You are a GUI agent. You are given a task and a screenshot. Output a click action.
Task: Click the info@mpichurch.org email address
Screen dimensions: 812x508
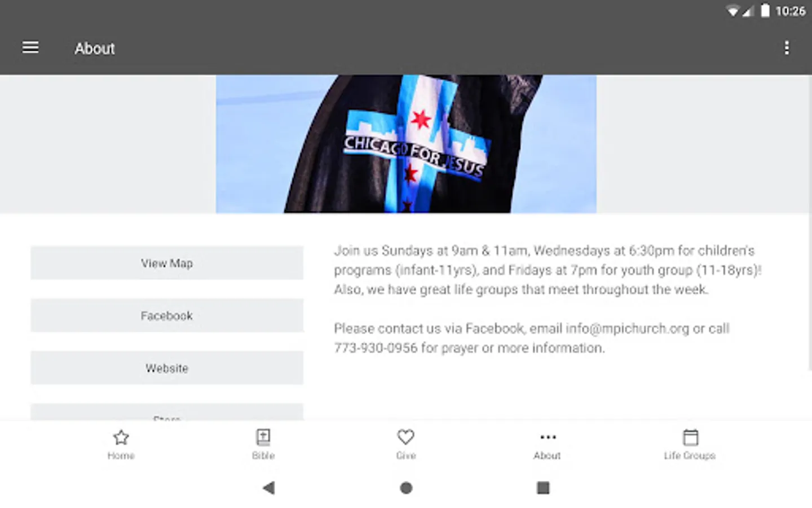point(627,329)
